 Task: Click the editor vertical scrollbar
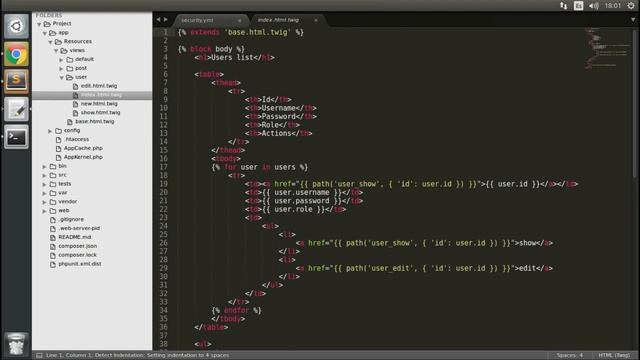pyautogui.click(x=635, y=104)
